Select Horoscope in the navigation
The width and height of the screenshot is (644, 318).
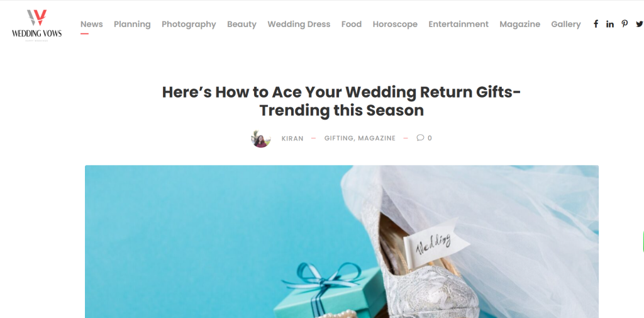click(x=395, y=25)
